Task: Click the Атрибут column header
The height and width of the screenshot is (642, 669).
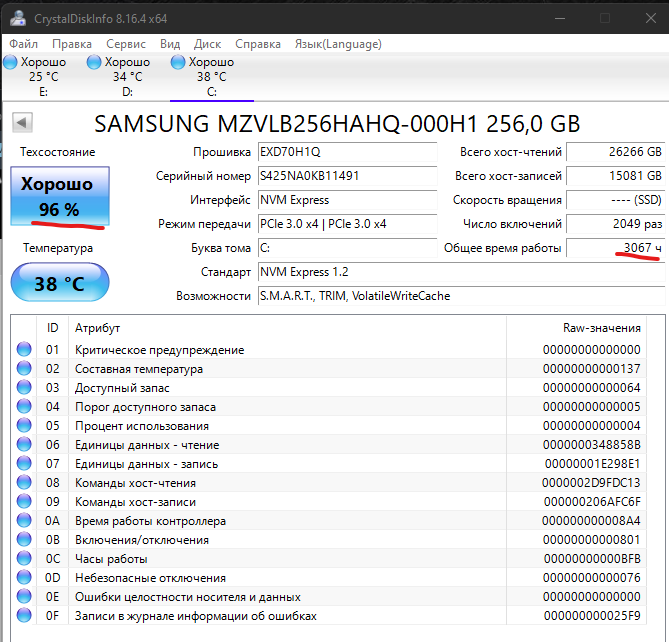Action: click(x=287, y=328)
